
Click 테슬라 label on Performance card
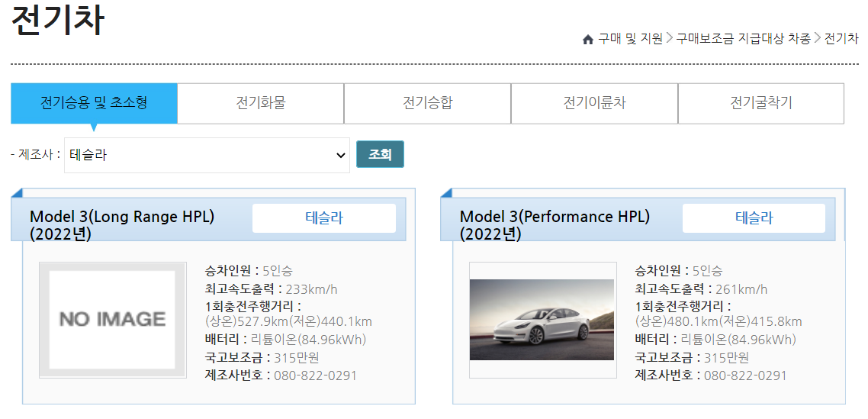click(x=754, y=218)
